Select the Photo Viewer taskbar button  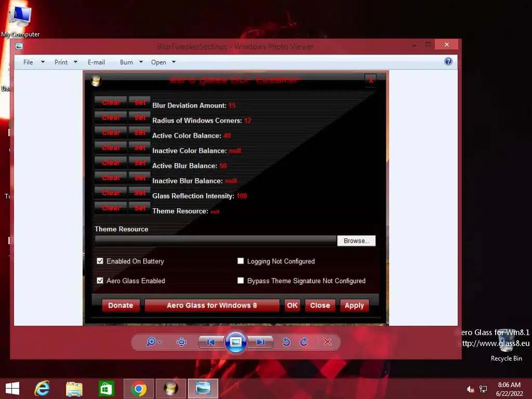203,389
